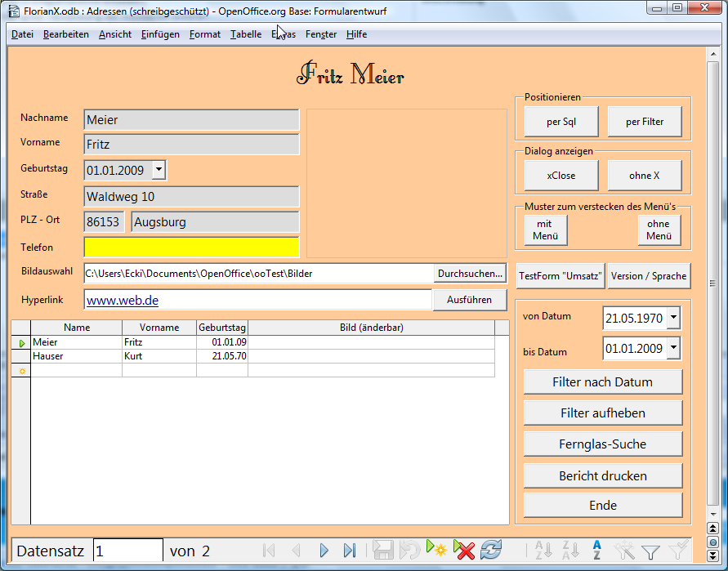Sort descending Z-A icon
Screen dimensions: 728x571
[x=570, y=550]
